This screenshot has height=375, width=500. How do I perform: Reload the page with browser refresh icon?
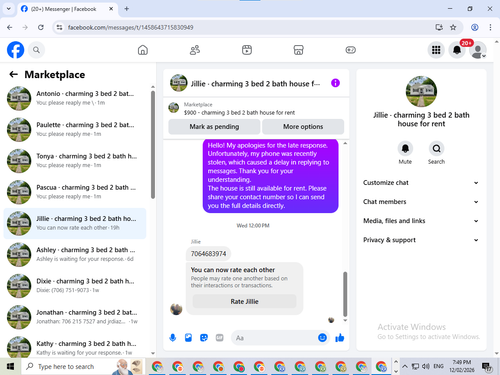41,27
